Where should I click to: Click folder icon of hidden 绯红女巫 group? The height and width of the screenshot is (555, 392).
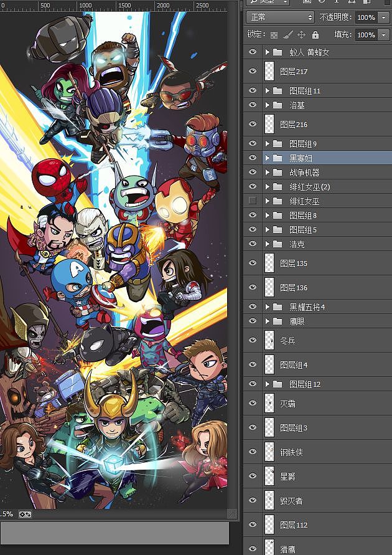(x=278, y=201)
